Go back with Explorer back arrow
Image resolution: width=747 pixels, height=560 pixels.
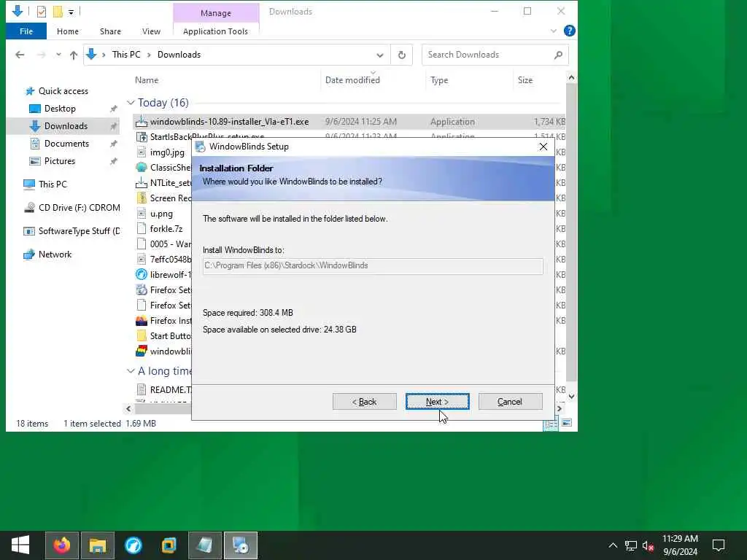click(x=20, y=55)
